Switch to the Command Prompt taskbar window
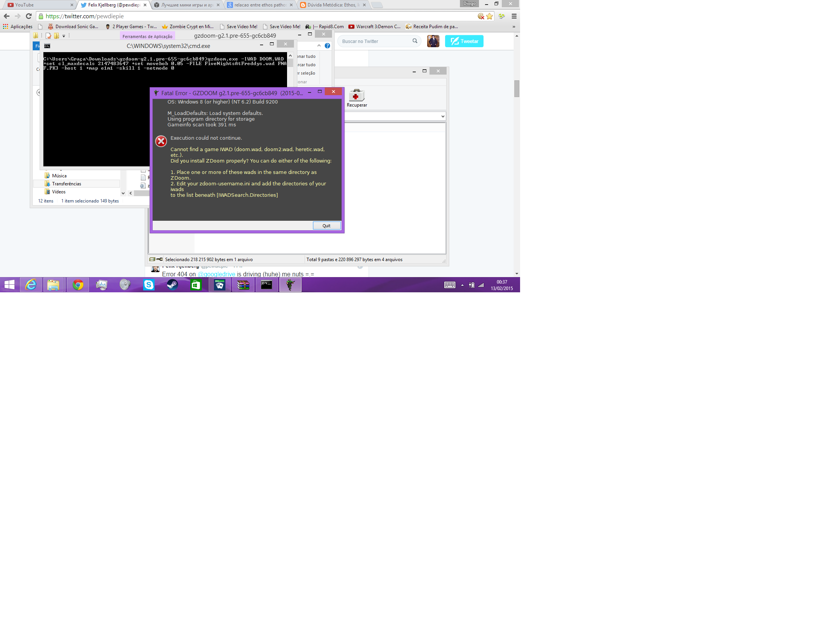 (x=267, y=285)
